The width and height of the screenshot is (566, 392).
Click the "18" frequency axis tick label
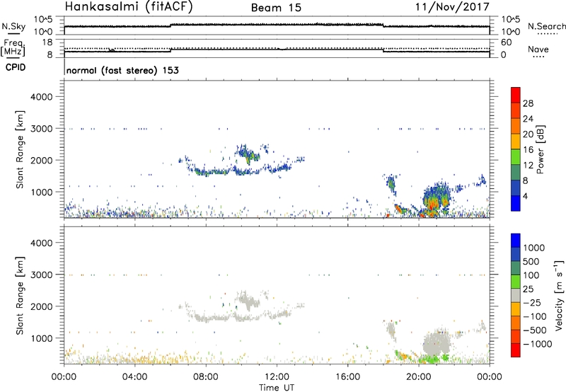47,42
